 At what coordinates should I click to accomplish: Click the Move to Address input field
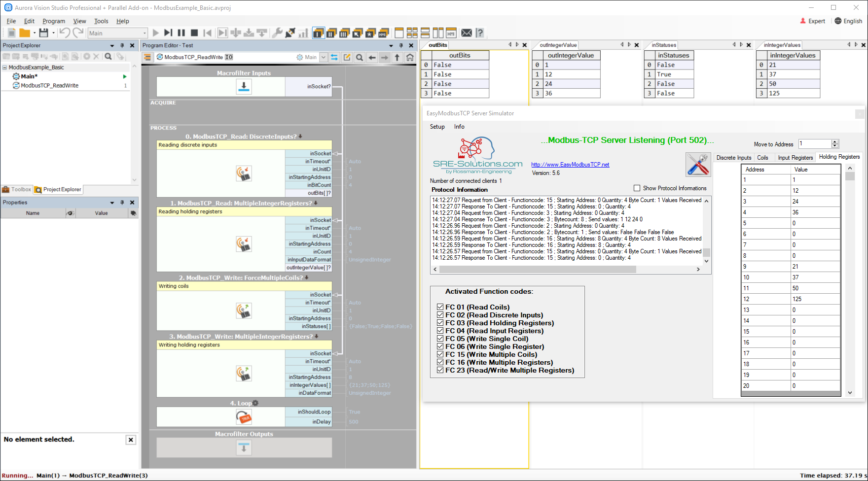[x=814, y=144]
